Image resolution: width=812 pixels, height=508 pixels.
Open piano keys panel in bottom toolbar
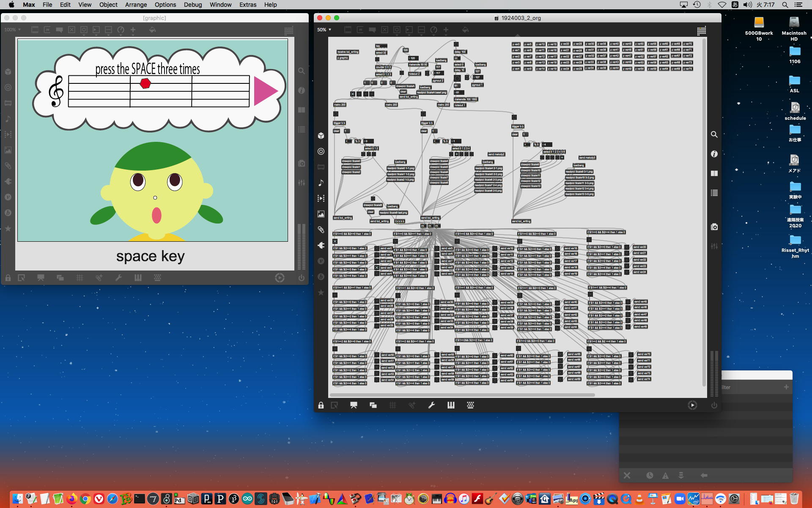pyautogui.click(x=451, y=406)
